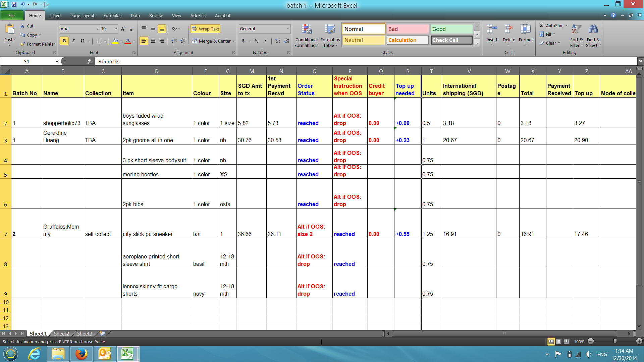Viewport: 644px width, 362px height.
Task: Click the formula bar containing Remarks
Action: [366, 61]
